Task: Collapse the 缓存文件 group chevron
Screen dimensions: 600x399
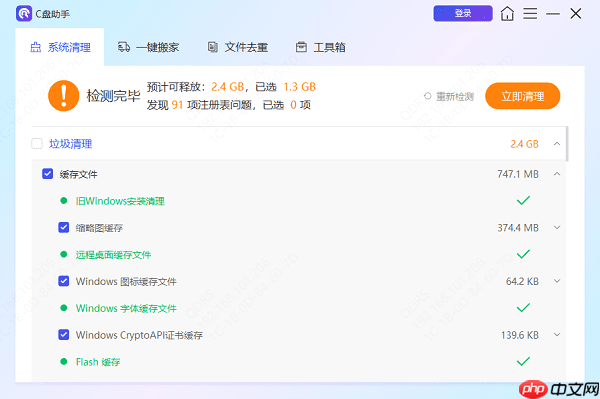Action: tap(557, 174)
